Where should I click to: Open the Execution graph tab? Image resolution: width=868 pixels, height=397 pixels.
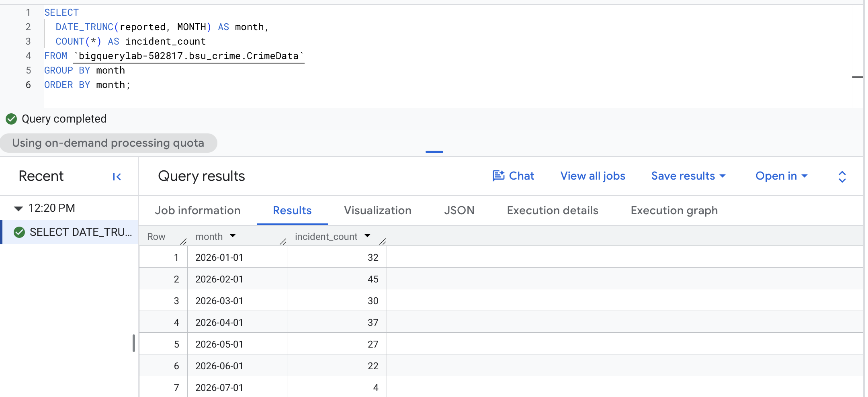[674, 211]
